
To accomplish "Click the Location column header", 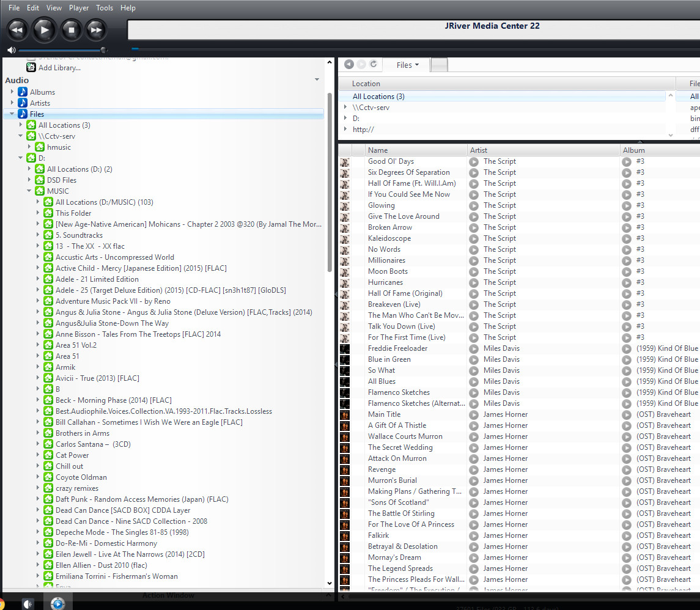I will click(x=507, y=84).
